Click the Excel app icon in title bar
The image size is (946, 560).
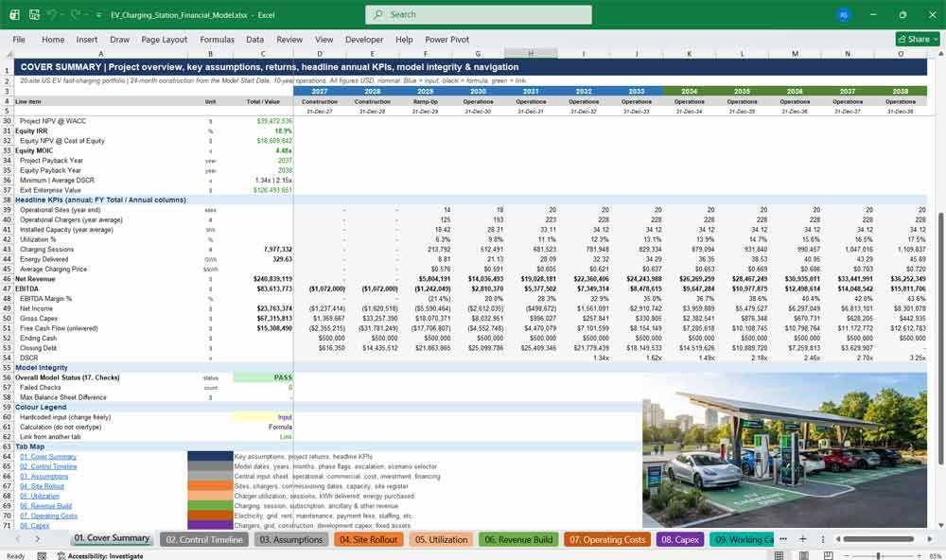(14, 14)
